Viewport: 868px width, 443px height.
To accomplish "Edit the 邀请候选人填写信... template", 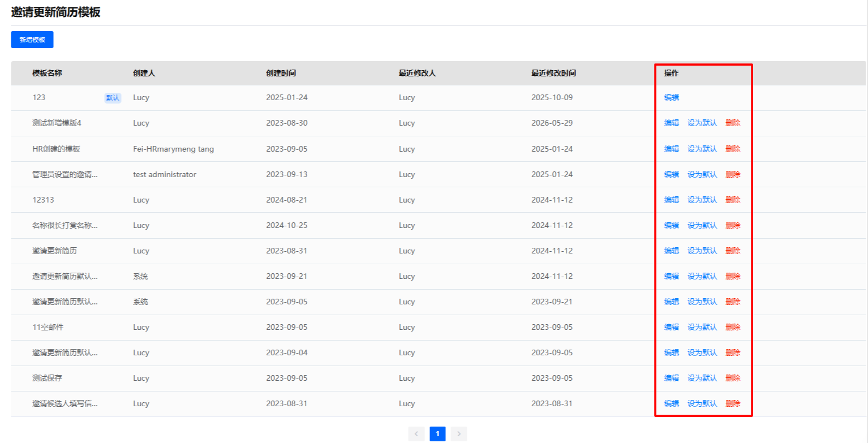I will click(672, 403).
